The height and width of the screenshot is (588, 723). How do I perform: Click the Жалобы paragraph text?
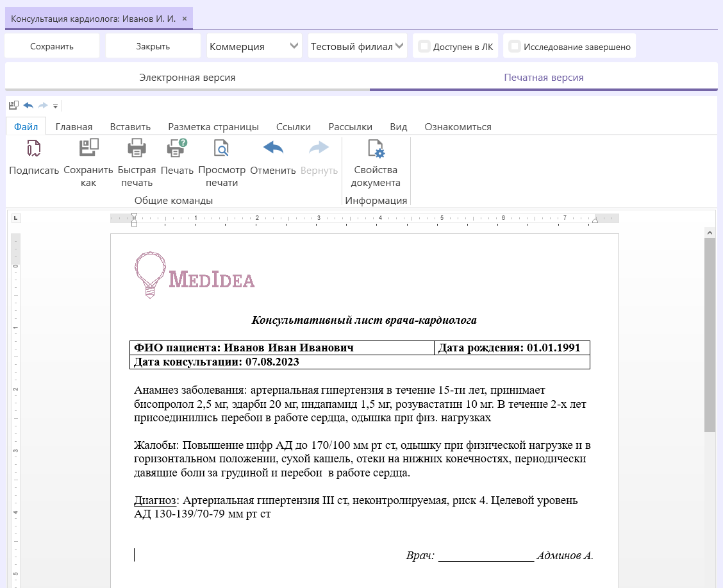[362, 459]
